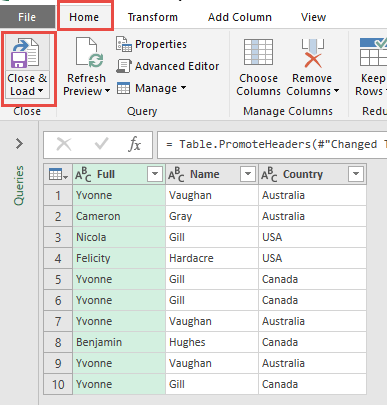Open the Name column filter dropdown
387x405 pixels.
[x=248, y=174]
